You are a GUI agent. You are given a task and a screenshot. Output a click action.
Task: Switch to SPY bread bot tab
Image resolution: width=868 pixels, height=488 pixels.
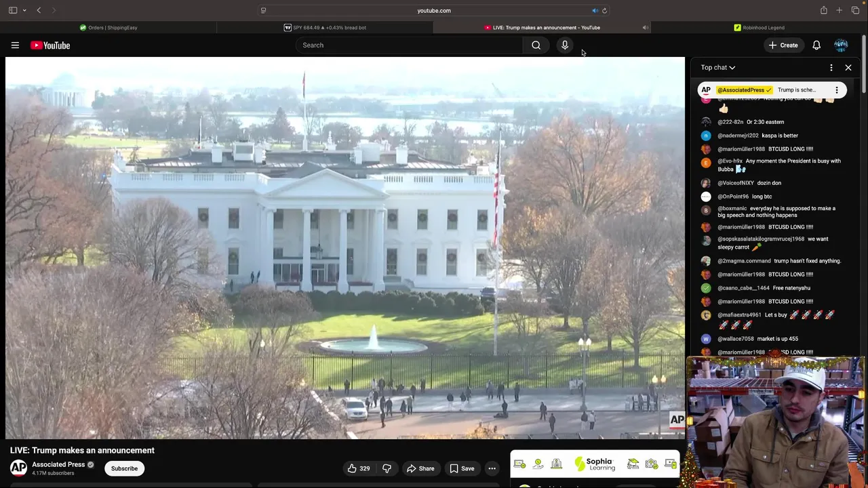[325, 28]
